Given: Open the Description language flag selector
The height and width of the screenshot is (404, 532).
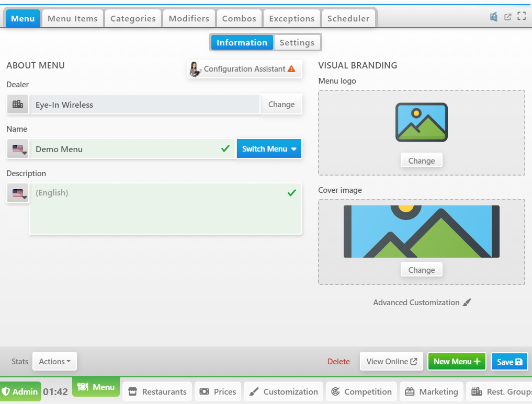Looking at the screenshot, I should pyautogui.click(x=19, y=193).
